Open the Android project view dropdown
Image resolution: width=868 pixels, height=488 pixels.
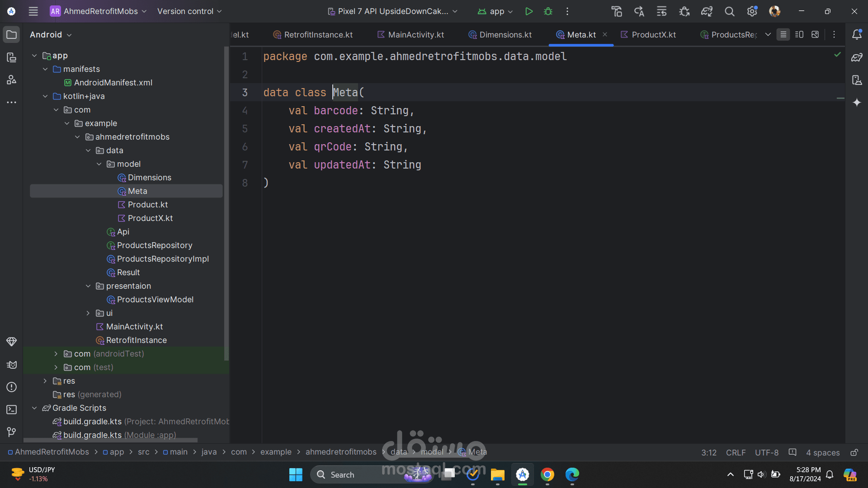click(51, 35)
